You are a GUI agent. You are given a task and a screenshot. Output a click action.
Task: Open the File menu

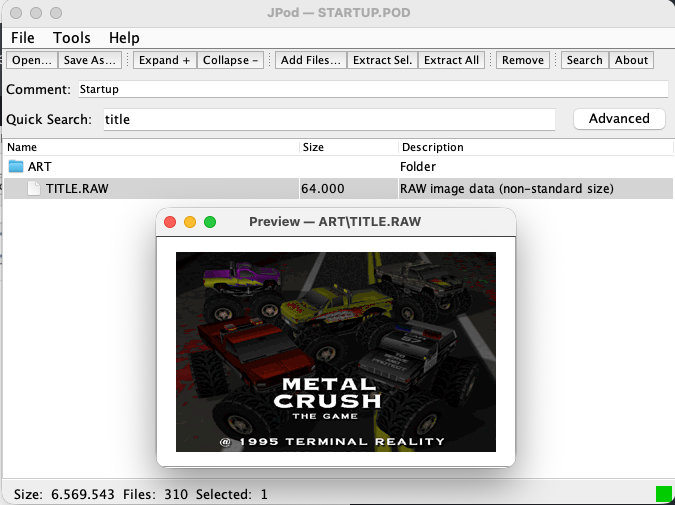point(23,38)
